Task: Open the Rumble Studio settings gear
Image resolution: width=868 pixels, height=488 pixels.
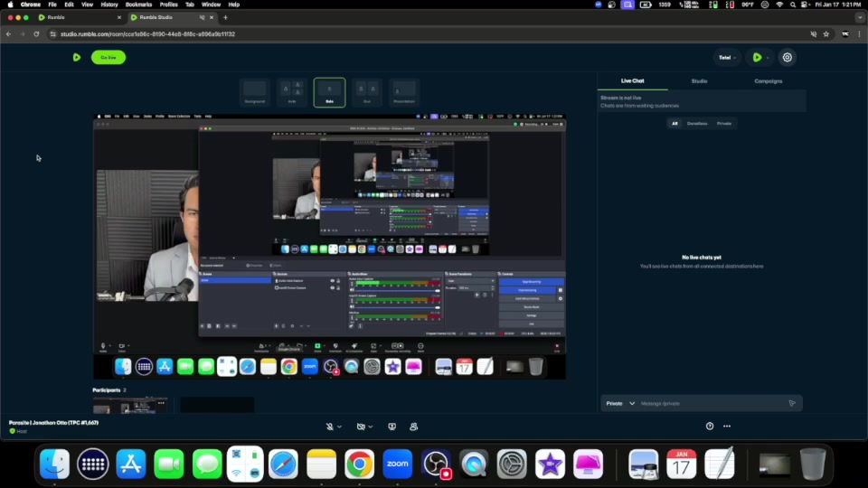Action: (x=788, y=57)
